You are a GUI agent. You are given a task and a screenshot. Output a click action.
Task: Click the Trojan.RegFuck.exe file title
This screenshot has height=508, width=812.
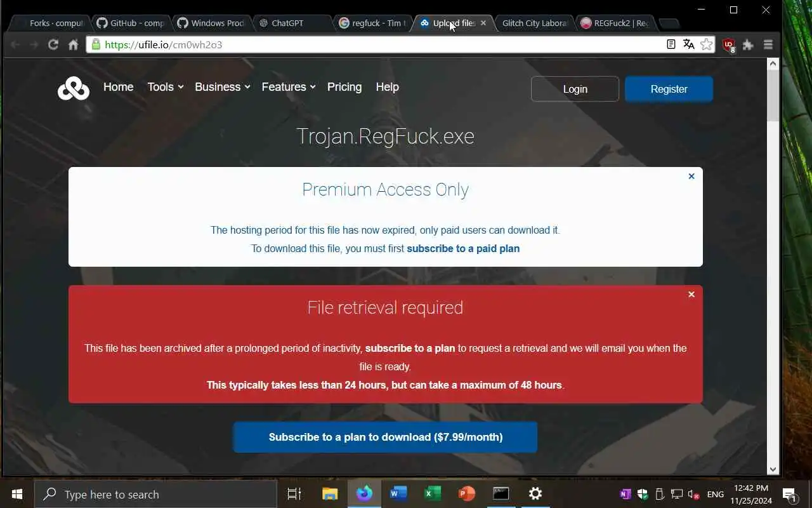pyautogui.click(x=385, y=137)
